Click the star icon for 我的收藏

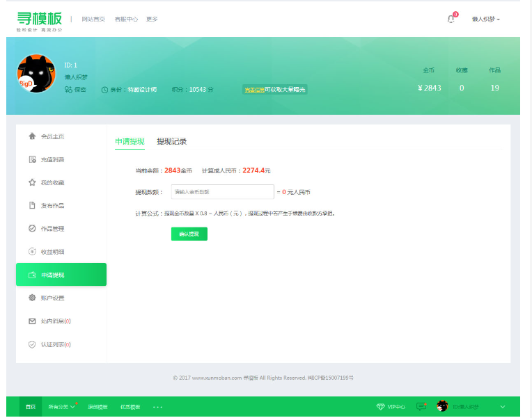(x=32, y=182)
